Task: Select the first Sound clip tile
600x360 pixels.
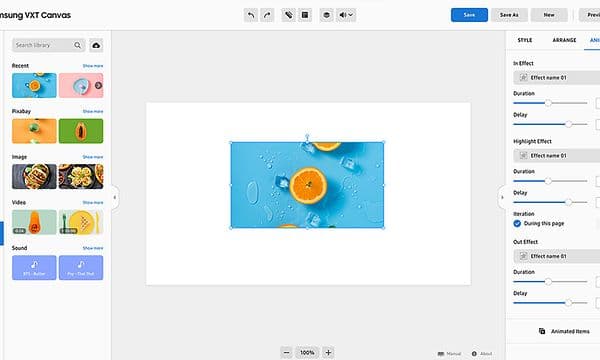Action: pyautogui.click(x=34, y=268)
